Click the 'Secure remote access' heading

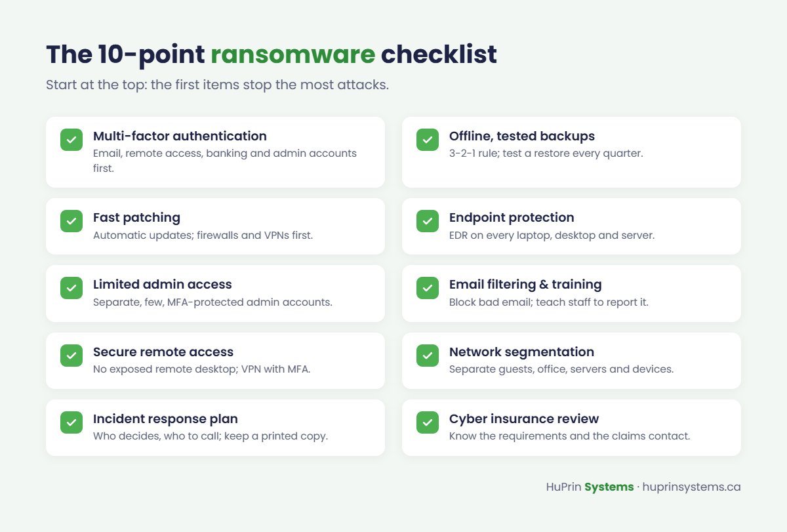pyautogui.click(x=163, y=352)
